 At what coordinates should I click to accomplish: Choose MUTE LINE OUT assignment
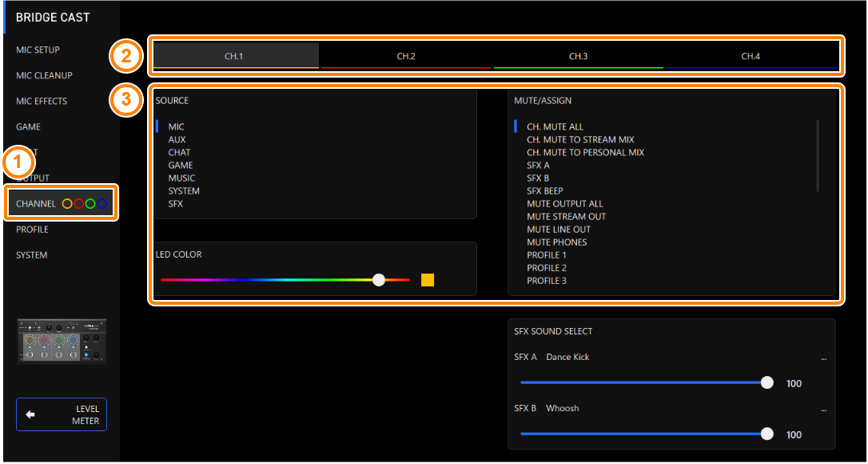(x=559, y=230)
